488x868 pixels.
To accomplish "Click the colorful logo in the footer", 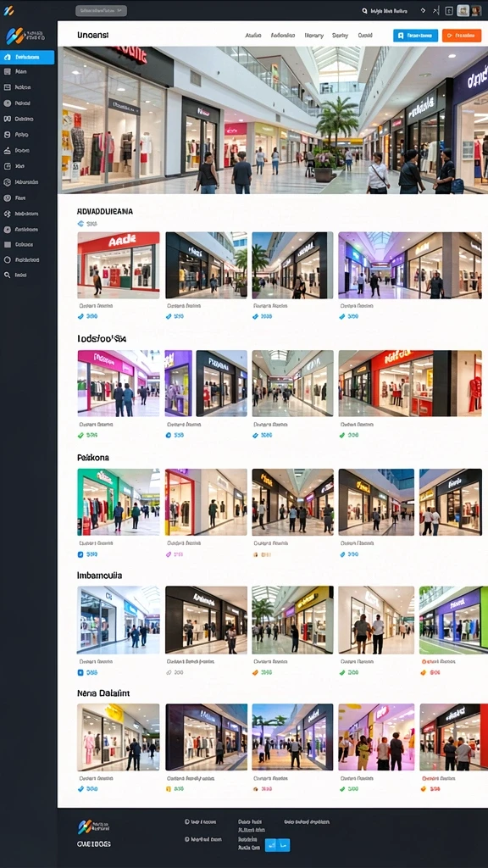I will click(85, 826).
